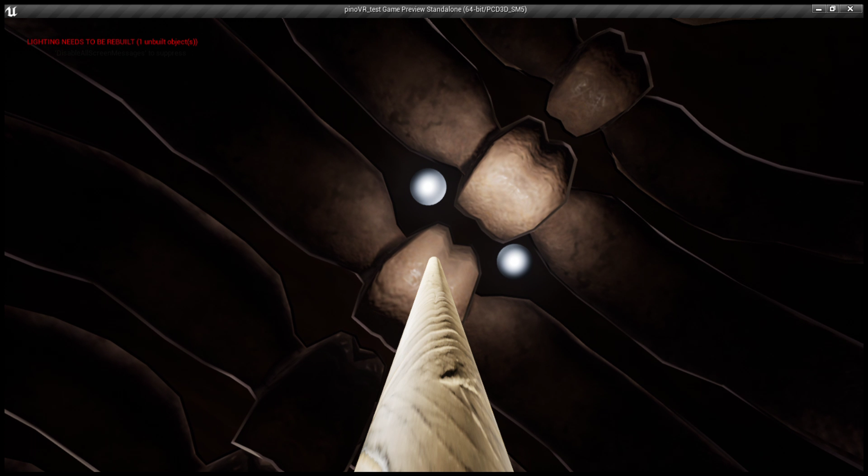This screenshot has height=476, width=868.
Task: Click the pinoVR_test Game Preview title text
Action: 435,10
